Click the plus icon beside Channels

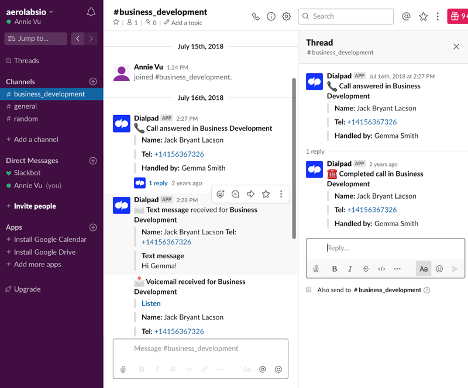[x=93, y=81]
